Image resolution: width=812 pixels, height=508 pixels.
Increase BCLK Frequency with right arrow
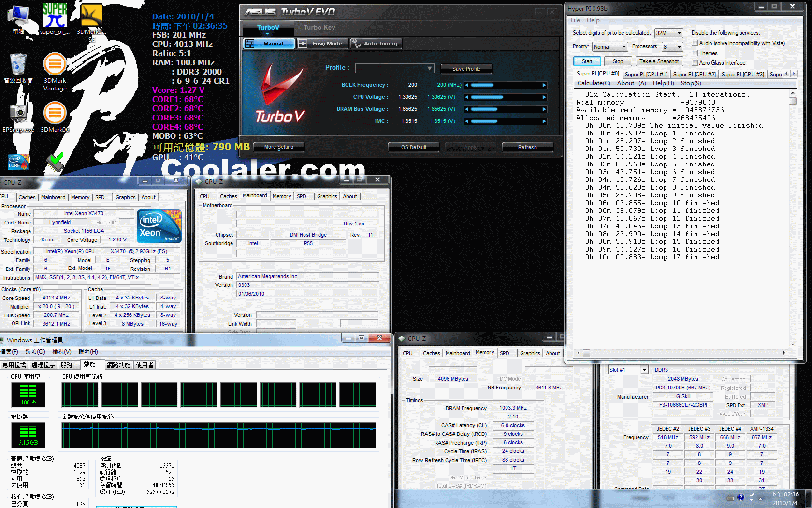pyautogui.click(x=544, y=85)
